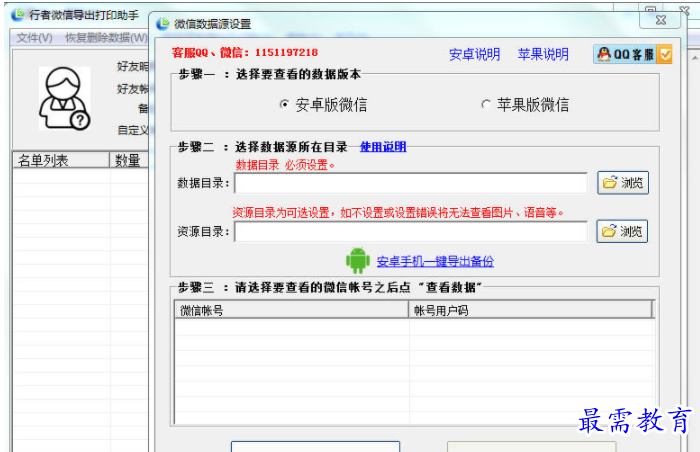Click the QQ客服 button
The image size is (700, 452).
pyautogui.click(x=632, y=54)
